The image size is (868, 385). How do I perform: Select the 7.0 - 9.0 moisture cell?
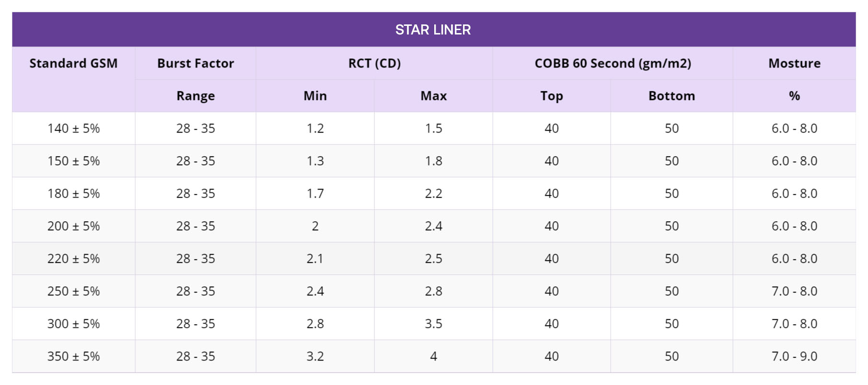794,356
